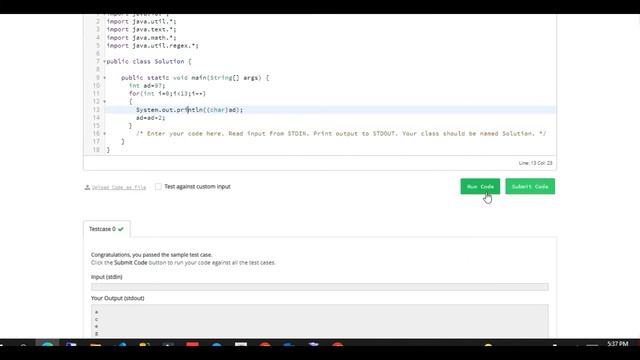Image resolution: width=640 pixels, height=360 pixels.
Task: Collapse the main method fold arrow on line 9
Action: (x=104, y=78)
